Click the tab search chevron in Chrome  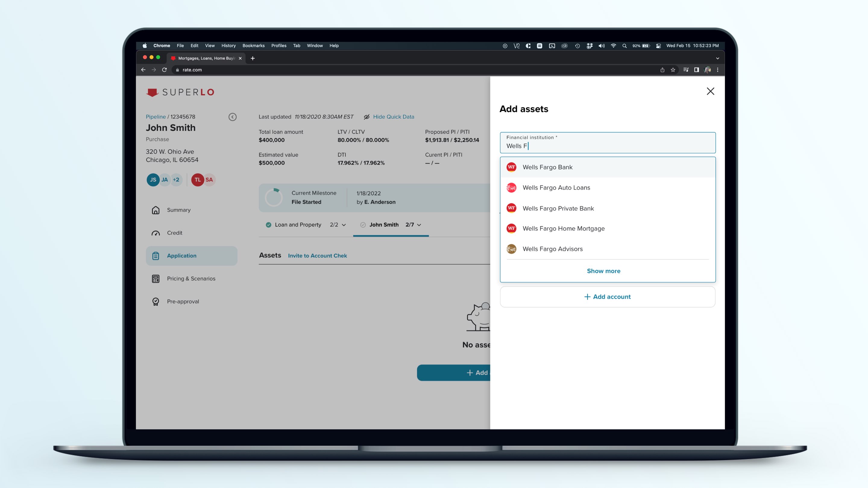[x=717, y=58]
